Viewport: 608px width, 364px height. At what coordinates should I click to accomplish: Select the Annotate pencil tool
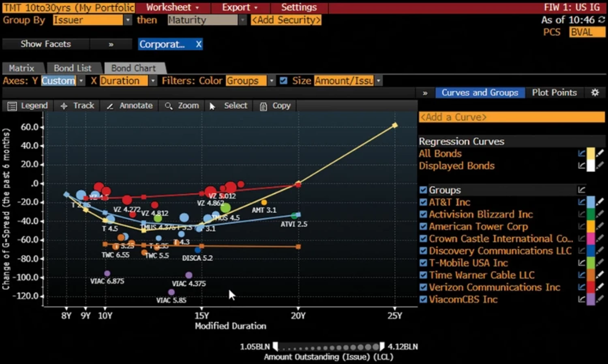[110, 106]
